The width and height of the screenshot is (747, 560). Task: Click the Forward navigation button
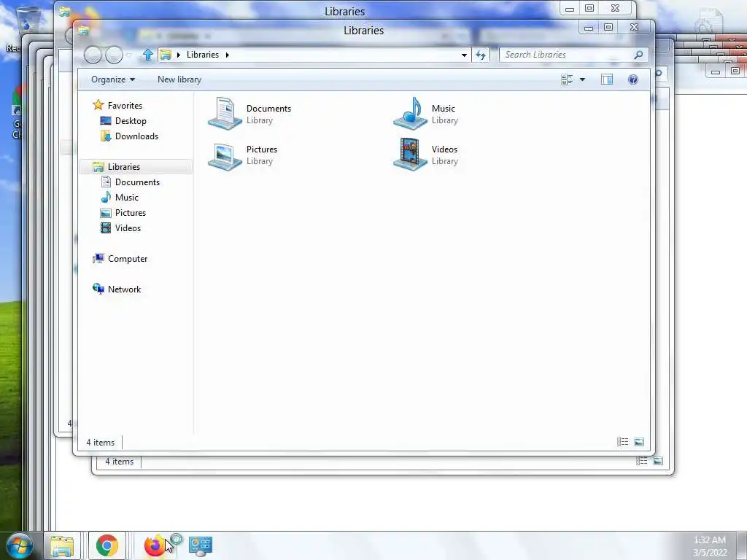[114, 55]
